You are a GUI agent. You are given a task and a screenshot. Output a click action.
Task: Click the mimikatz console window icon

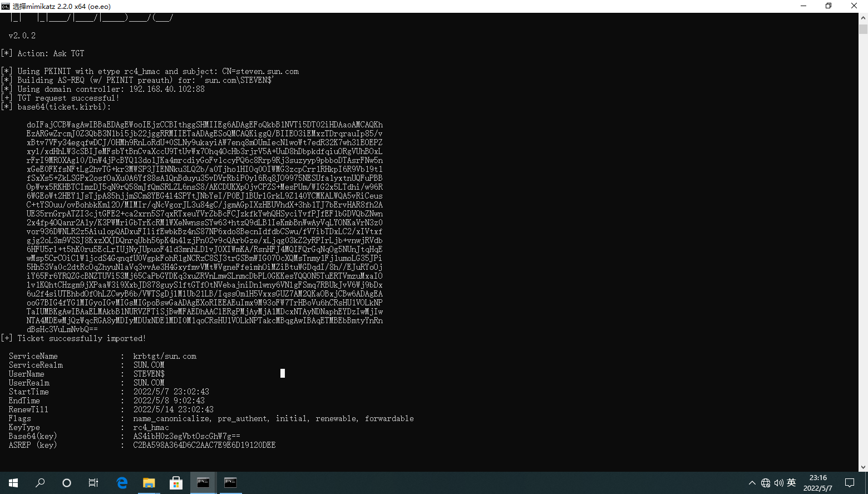6,6
